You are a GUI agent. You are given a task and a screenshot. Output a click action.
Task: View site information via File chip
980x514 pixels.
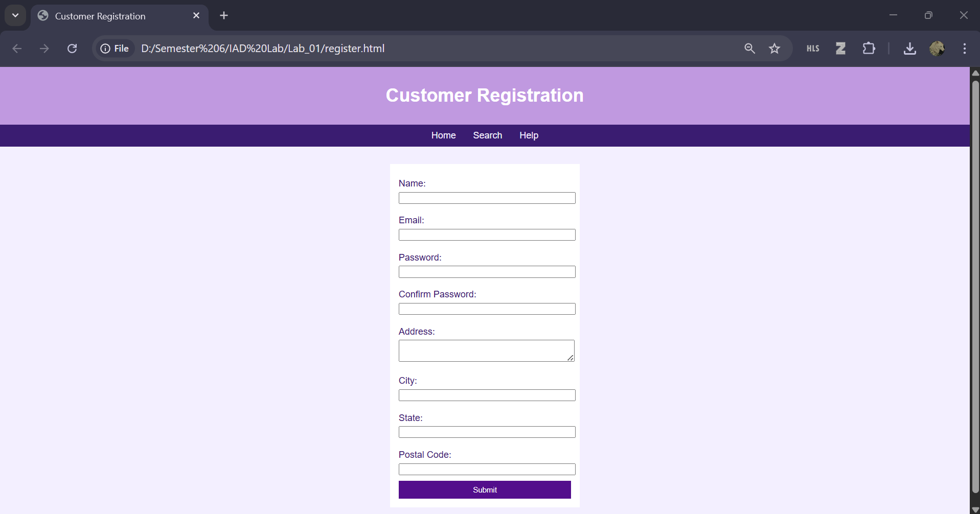tap(115, 49)
